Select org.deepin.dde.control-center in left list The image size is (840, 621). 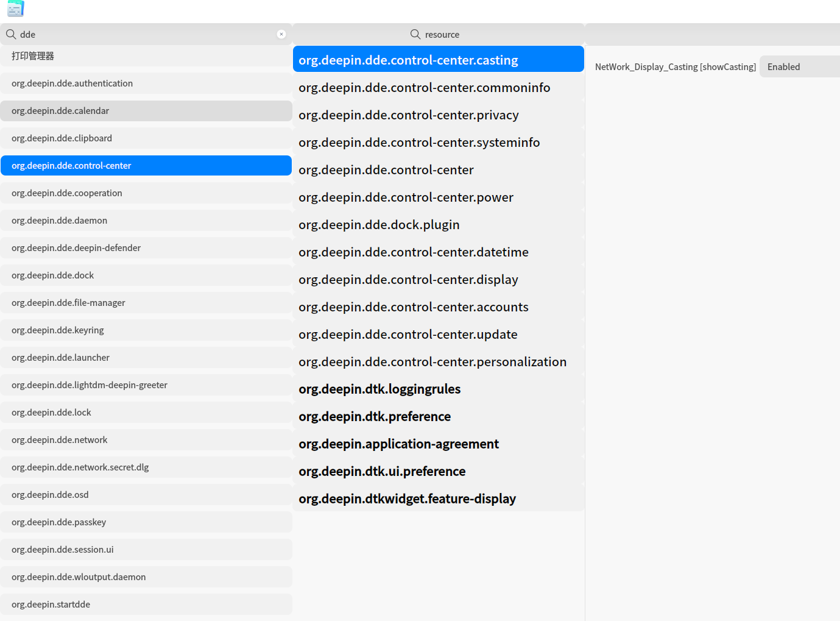[146, 166]
